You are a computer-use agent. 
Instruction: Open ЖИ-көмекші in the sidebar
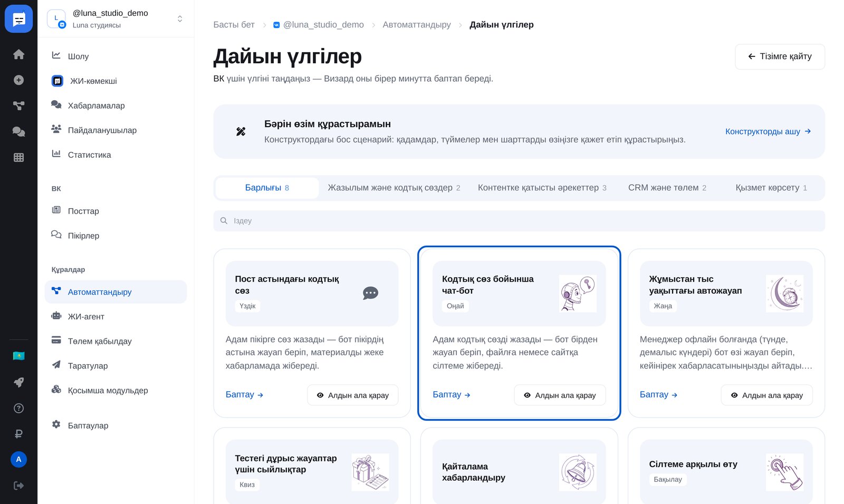tap(116, 81)
